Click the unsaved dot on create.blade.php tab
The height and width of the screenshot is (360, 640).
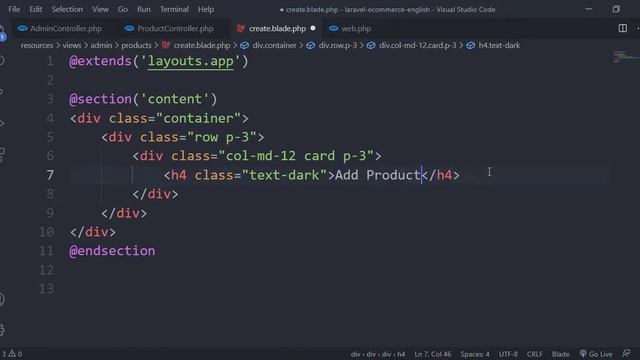click(x=313, y=29)
